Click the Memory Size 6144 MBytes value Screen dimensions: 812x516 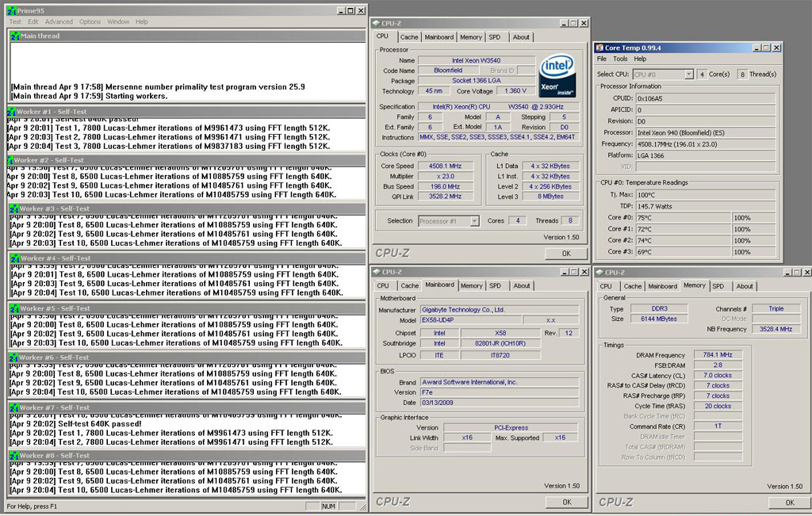pyautogui.click(x=659, y=319)
